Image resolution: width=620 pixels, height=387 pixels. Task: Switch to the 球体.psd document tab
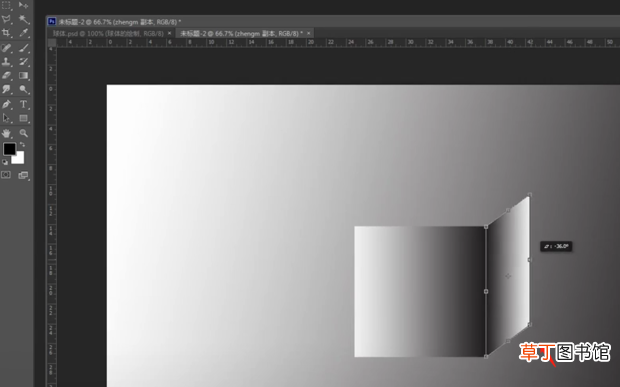[108, 34]
